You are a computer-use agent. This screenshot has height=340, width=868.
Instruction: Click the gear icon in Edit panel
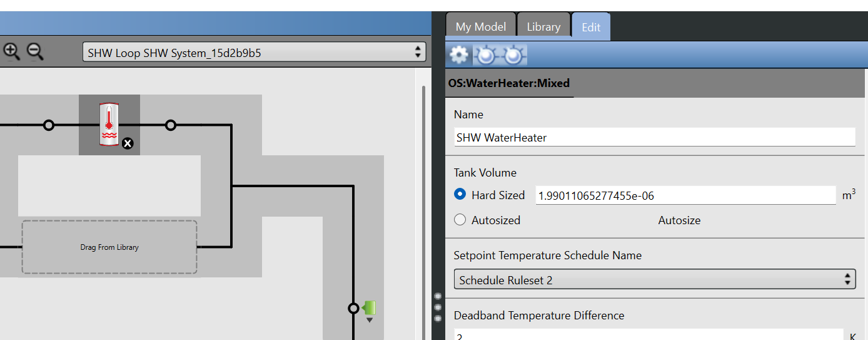(x=459, y=56)
